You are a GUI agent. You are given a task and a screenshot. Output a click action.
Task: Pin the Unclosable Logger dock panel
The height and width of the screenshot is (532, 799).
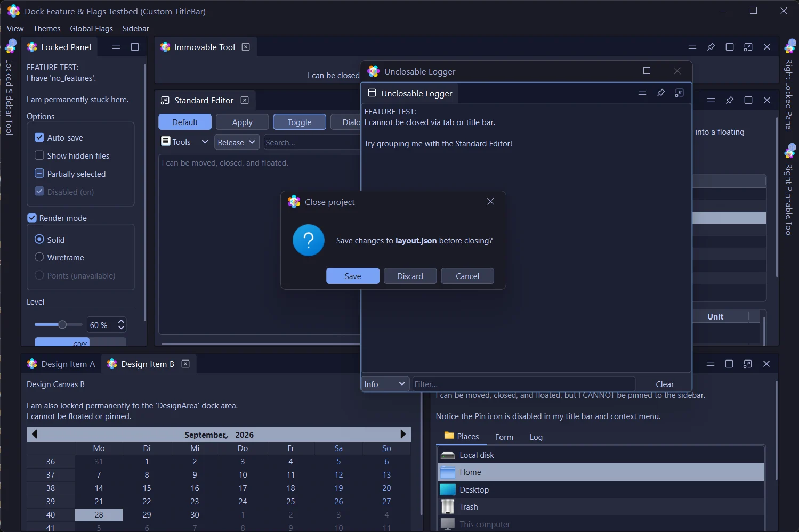(x=661, y=93)
